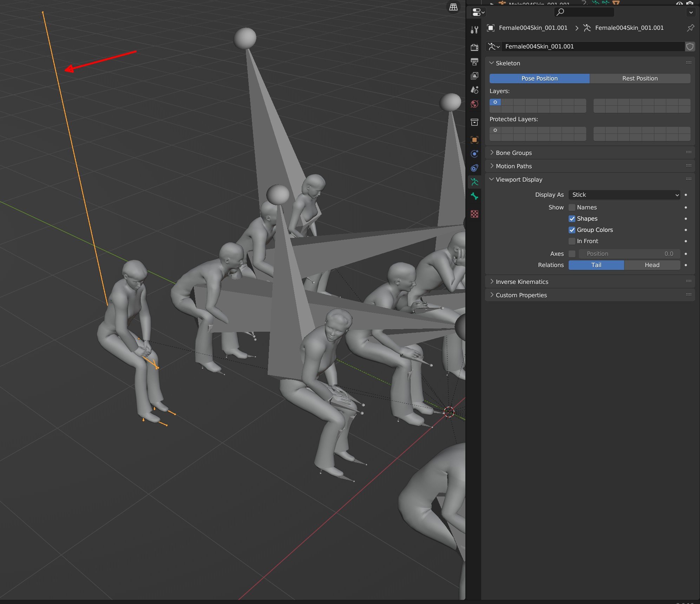Toggle the fake user shield icon
Screen dimensions: 700x604
coord(690,46)
